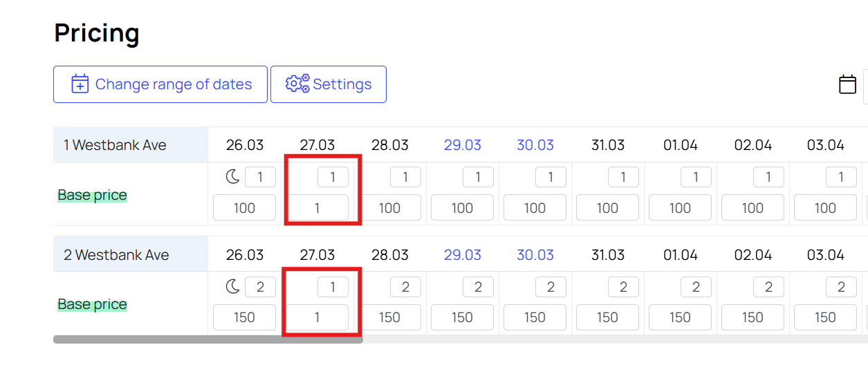Edit 27.03 price field of 1 Westbank Ave

click(317, 207)
